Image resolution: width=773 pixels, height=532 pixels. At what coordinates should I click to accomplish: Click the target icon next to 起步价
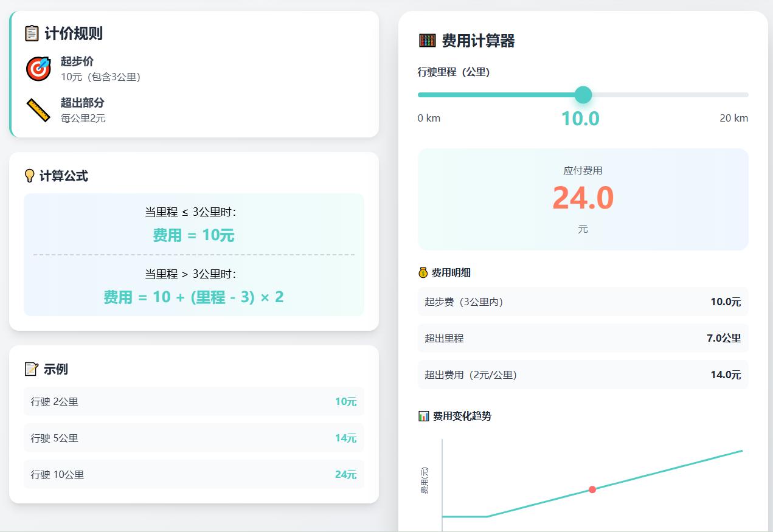pyautogui.click(x=38, y=69)
